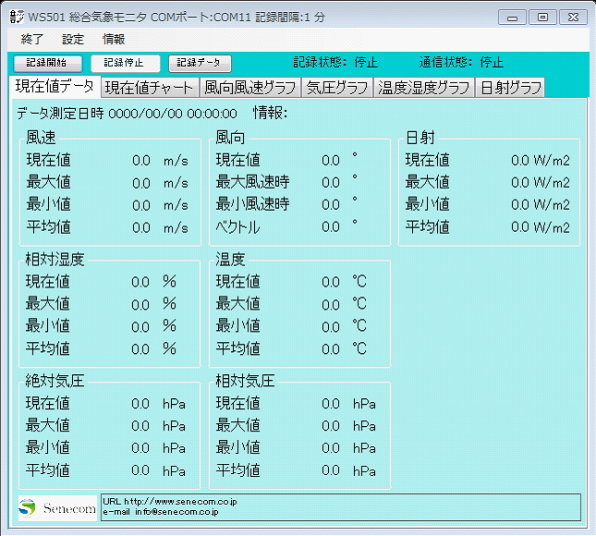Maximize the WS501 window
Viewport: 596px width, 536px height.
tap(542, 17)
